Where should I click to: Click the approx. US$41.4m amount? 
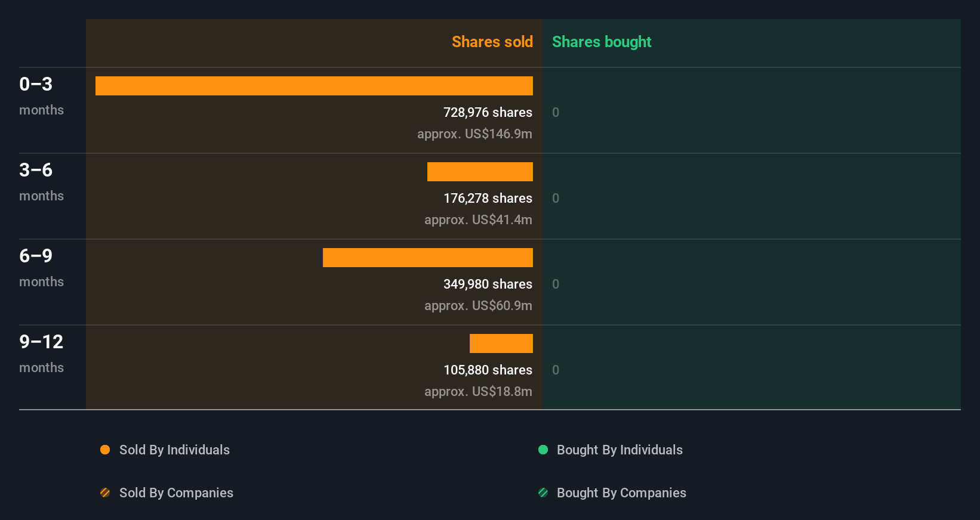pyautogui.click(x=478, y=220)
